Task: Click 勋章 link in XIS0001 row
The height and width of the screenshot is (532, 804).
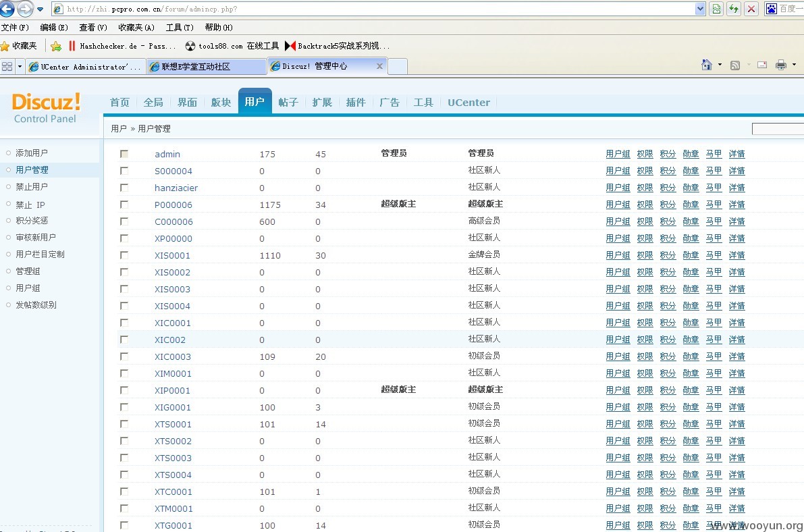Action: coord(691,255)
